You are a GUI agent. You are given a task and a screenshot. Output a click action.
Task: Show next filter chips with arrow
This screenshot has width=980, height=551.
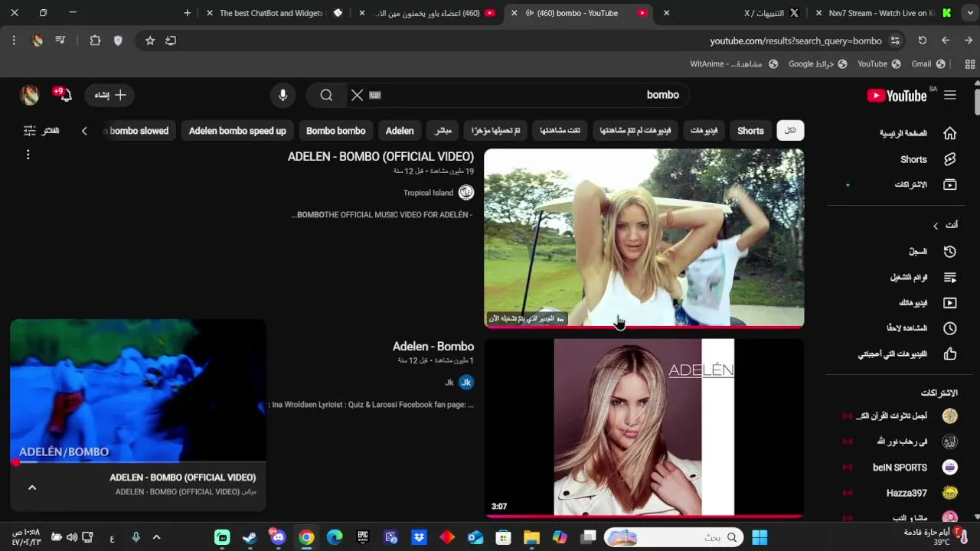(x=84, y=131)
